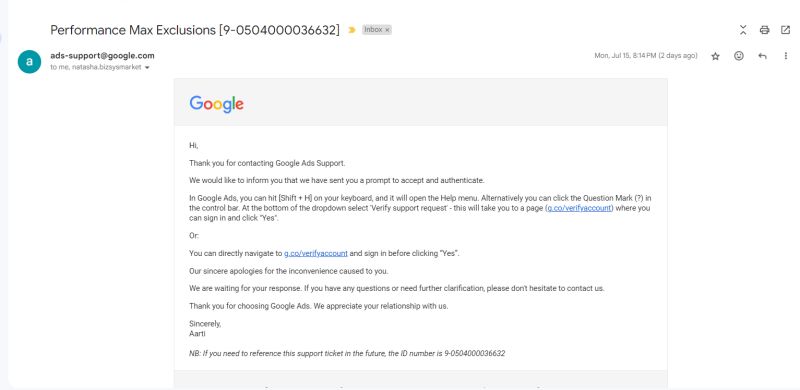Click the sender avatar with letter a
The width and height of the screenshot is (800, 390).
(30, 62)
